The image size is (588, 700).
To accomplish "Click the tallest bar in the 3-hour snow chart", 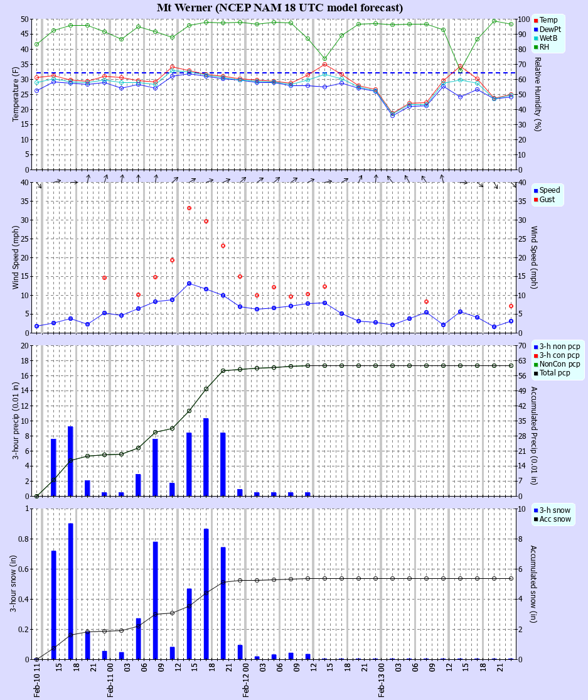I will tap(70, 591).
